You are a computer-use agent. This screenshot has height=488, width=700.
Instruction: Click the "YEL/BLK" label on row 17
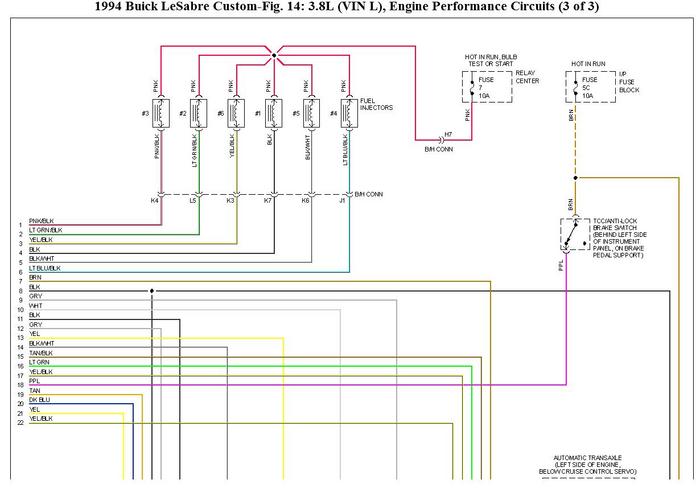tap(41, 372)
